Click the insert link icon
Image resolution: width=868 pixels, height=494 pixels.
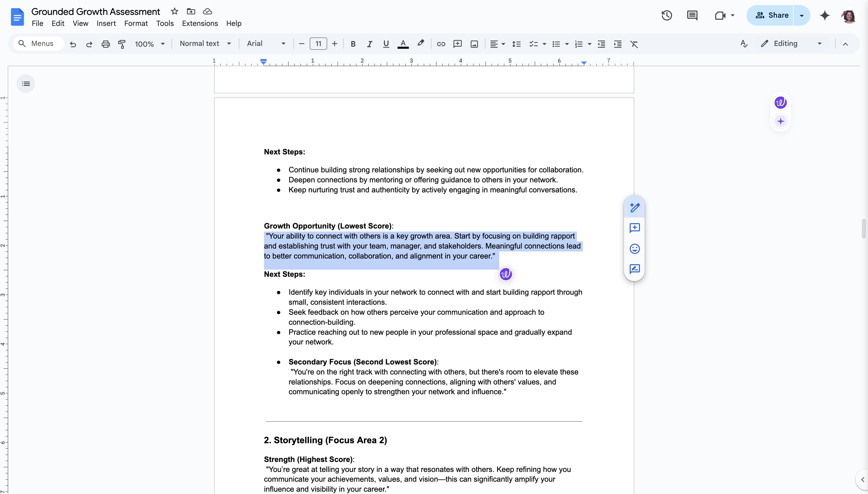(x=441, y=44)
